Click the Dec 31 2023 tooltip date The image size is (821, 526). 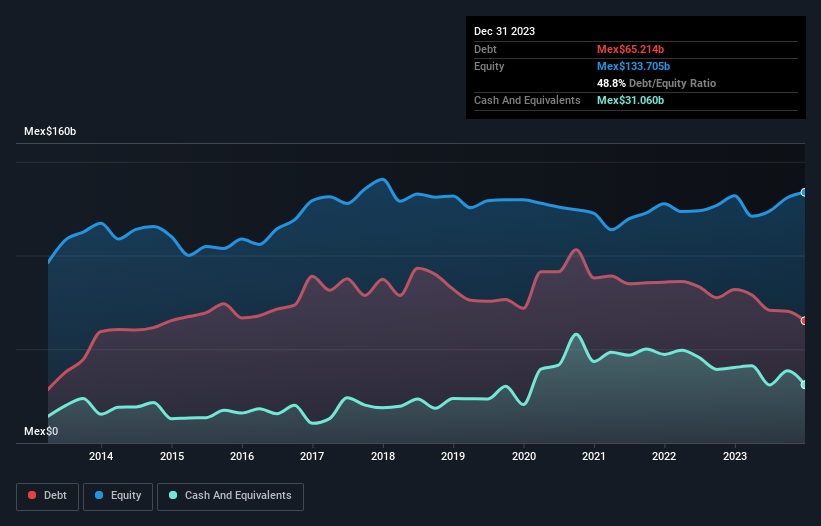(x=504, y=31)
